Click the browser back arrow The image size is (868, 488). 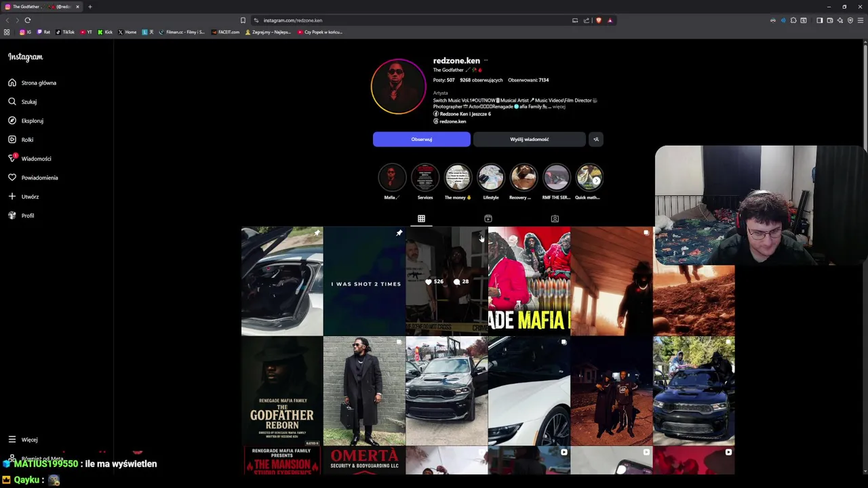[x=7, y=20]
